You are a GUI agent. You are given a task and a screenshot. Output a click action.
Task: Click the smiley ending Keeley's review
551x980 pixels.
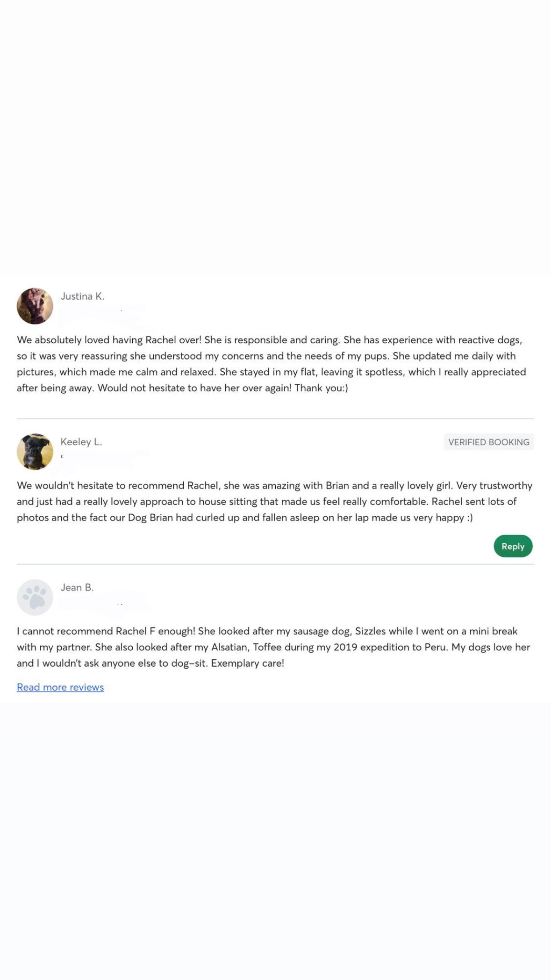[470, 518]
